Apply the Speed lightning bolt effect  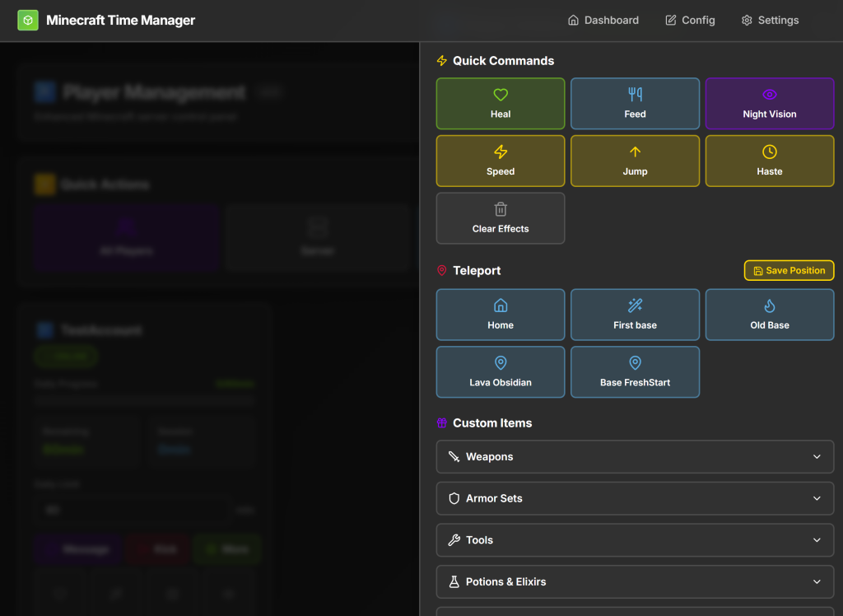pyautogui.click(x=500, y=152)
